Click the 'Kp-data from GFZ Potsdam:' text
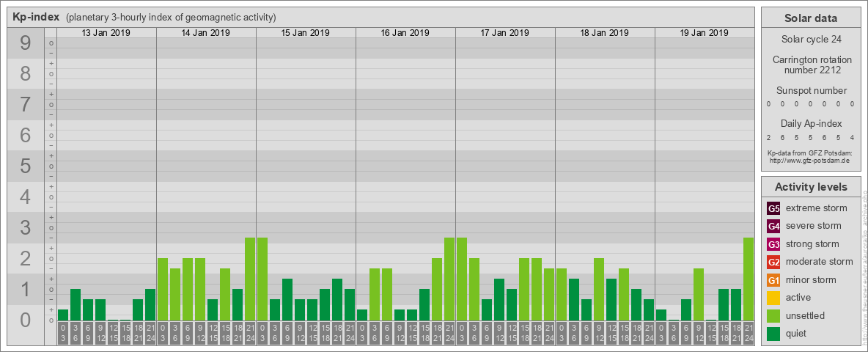Viewport: 868px width, 352px height. [x=809, y=153]
